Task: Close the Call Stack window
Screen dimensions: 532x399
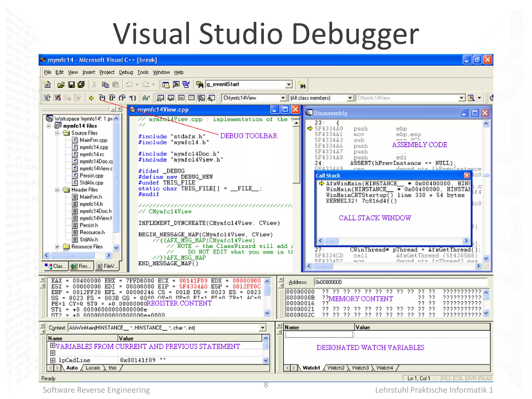Action: 467,175
